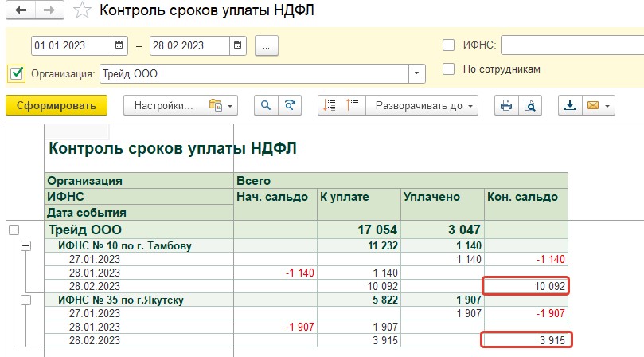Save report with download icon
This screenshot has width=644, height=357.
pyautogui.click(x=570, y=106)
